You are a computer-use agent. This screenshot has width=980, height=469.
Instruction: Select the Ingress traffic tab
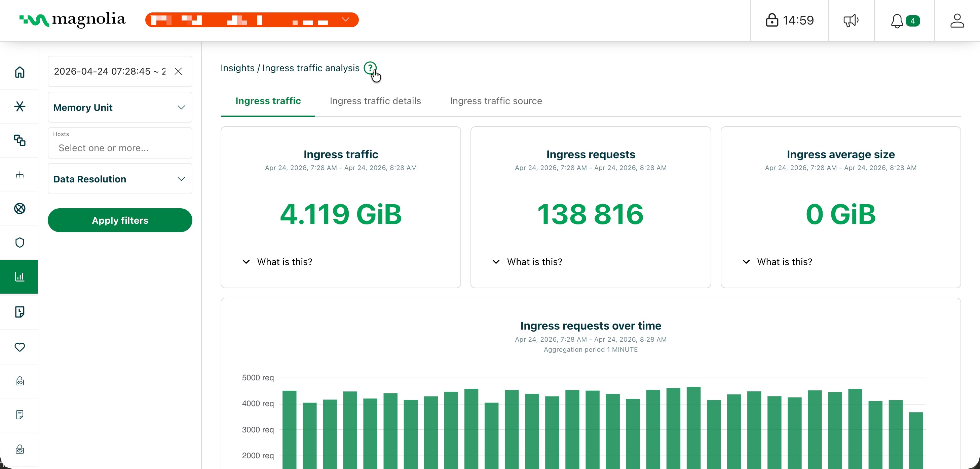(x=268, y=101)
